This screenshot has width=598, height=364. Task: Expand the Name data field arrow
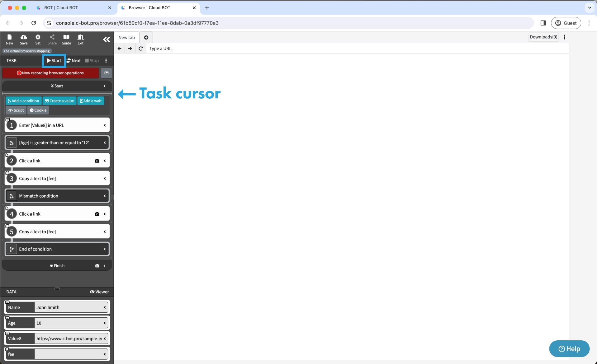click(105, 307)
